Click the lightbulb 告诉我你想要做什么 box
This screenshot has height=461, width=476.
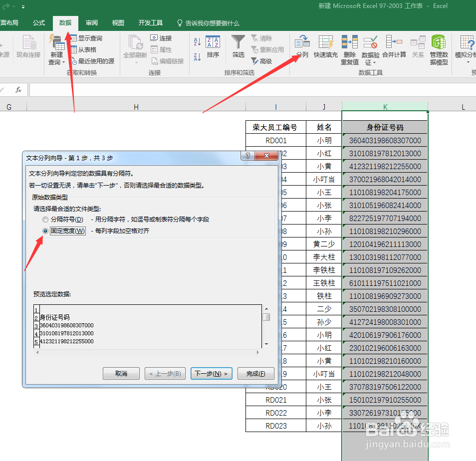coord(208,23)
